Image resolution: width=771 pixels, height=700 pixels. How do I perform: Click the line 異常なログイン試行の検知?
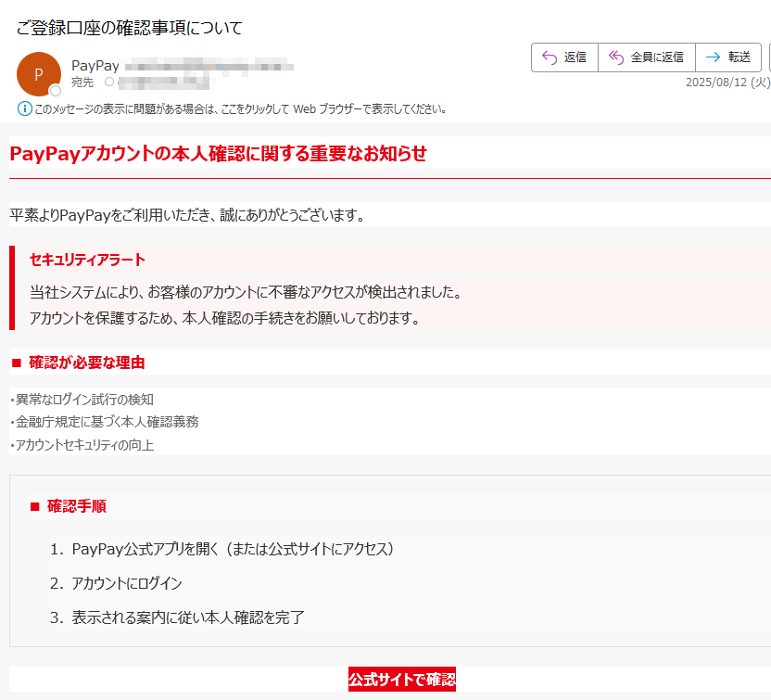pyautogui.click(x=82, y=400)
